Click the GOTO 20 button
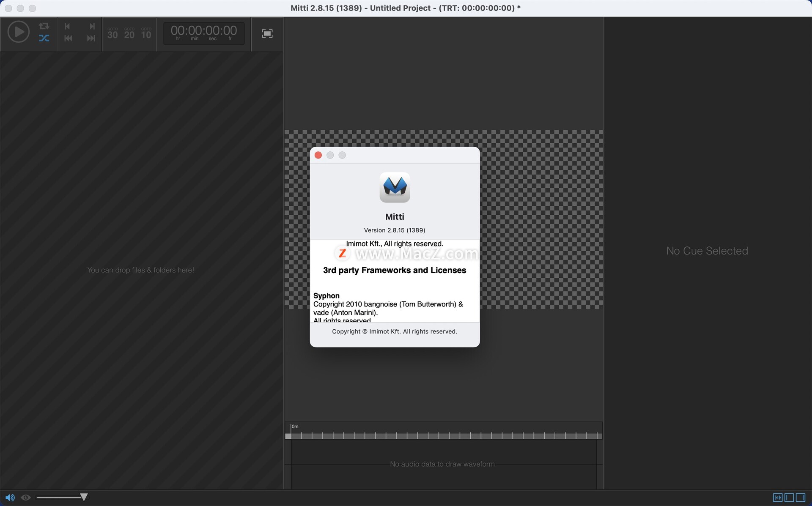812x506 pixels. point(129,33)
